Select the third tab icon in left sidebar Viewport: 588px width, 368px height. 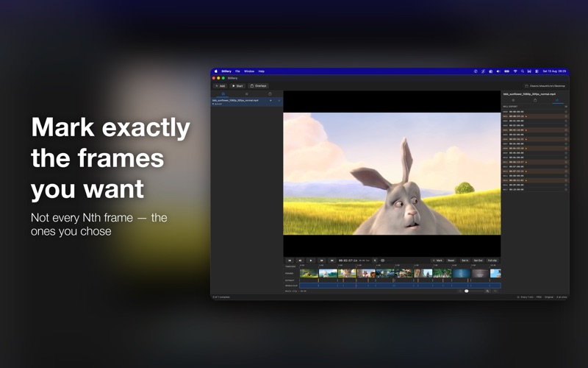click(x=270, y=94)
